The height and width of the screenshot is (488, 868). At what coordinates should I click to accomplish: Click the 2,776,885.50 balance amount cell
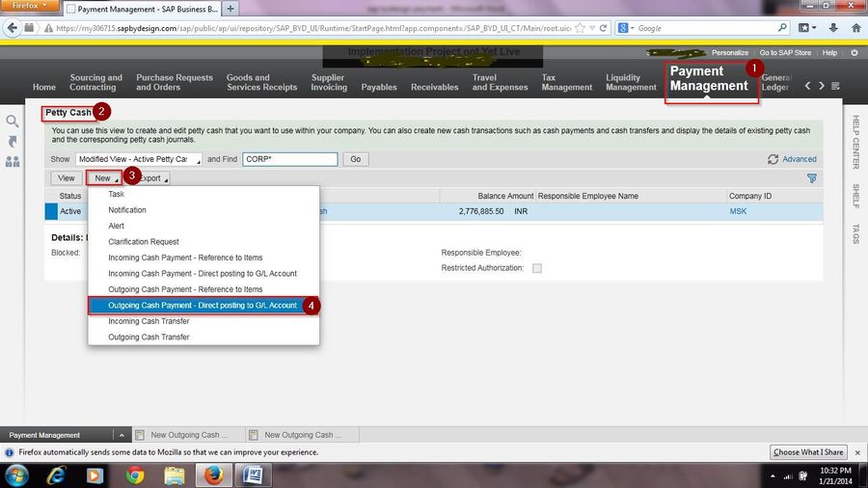point(481,211)
